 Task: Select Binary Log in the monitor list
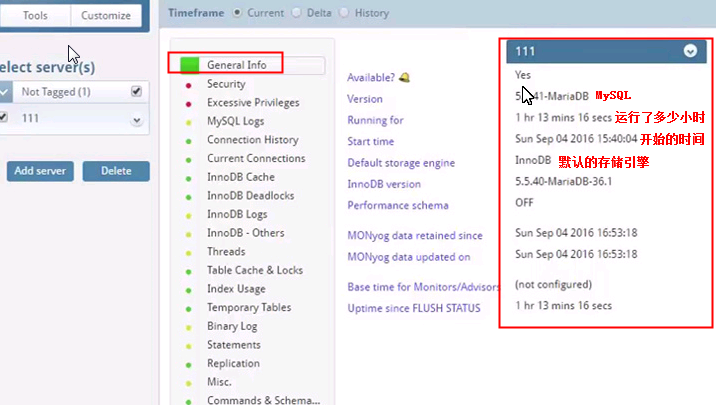(232, 326)
